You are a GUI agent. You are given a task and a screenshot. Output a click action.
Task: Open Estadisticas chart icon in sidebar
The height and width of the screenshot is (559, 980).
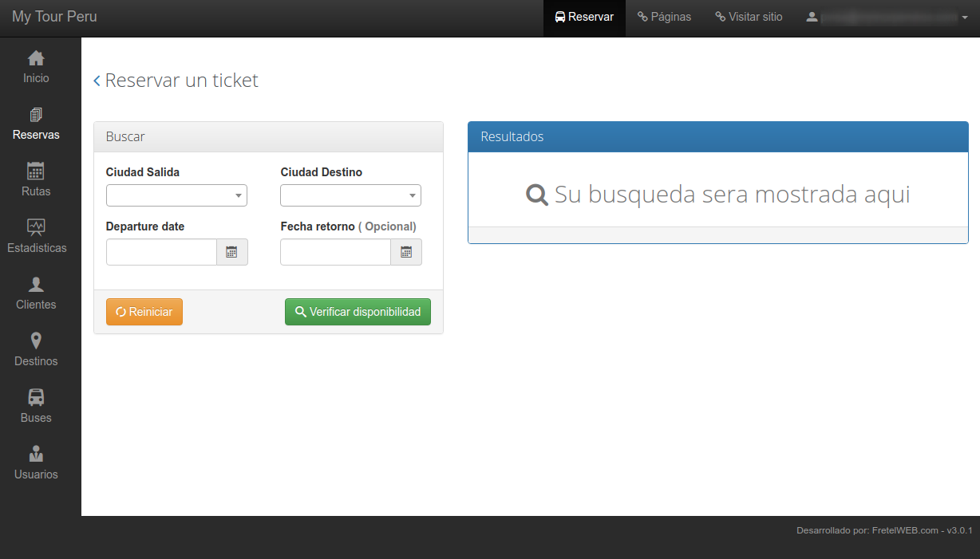pyautogui.click(x=36, y=228)
